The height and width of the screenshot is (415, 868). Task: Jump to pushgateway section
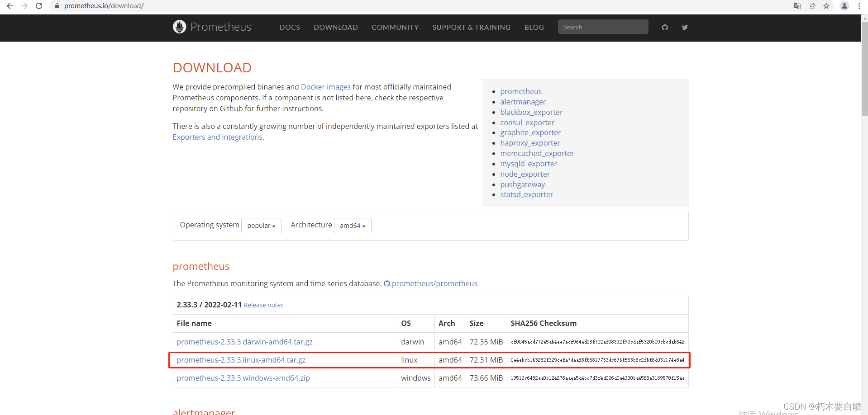click(522, 184)
